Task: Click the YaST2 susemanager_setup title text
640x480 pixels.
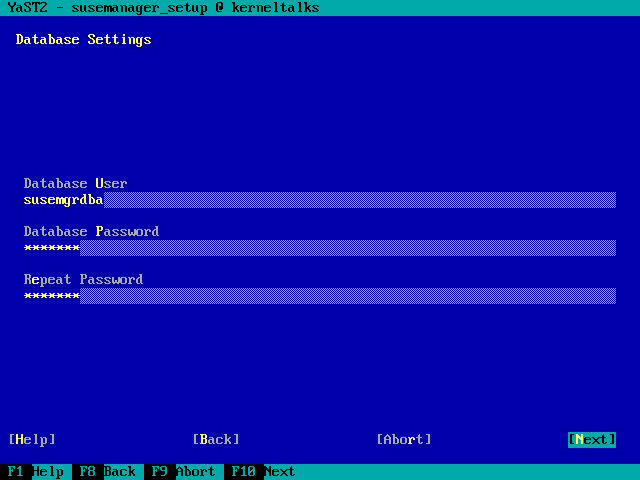Action: pos(163,8)
